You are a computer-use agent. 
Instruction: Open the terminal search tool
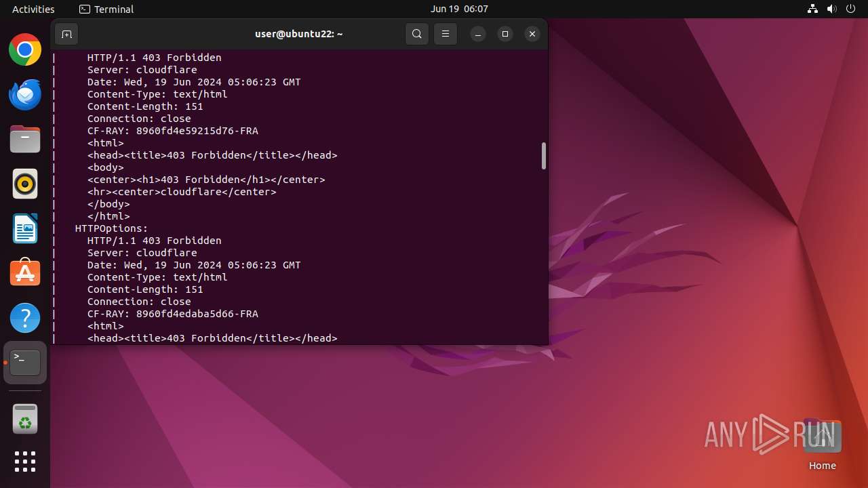pyautogui.click(x=417, y=34)
